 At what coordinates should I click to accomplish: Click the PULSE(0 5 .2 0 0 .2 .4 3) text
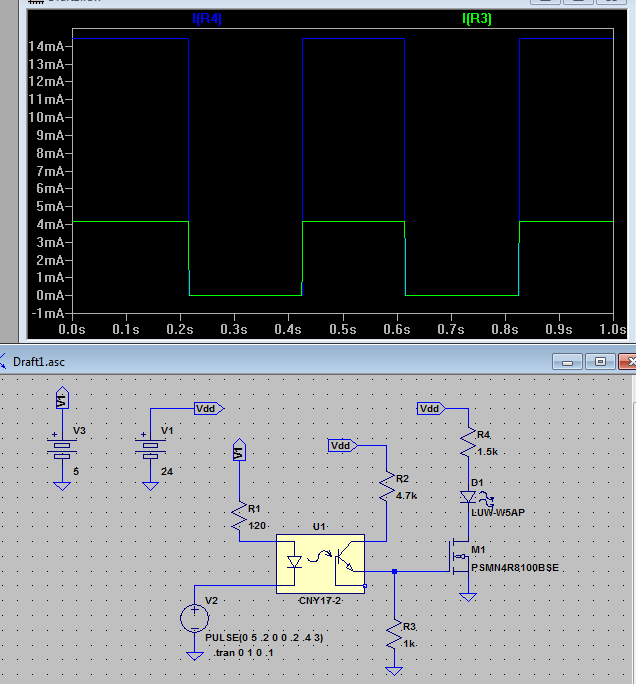(x=264, y=638)
